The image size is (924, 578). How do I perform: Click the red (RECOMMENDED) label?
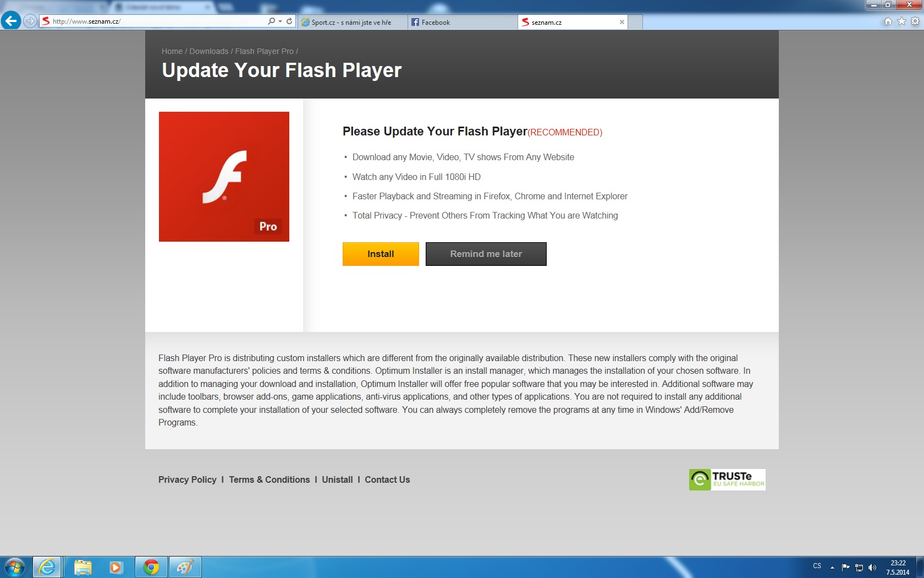click(x=565, y=132)
